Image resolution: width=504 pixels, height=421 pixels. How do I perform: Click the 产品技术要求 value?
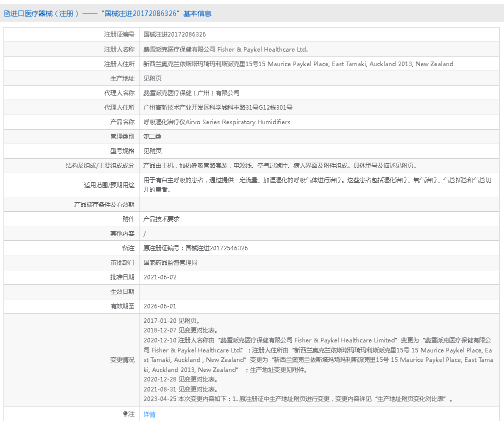pyautogui.click(x=161, y=219)
